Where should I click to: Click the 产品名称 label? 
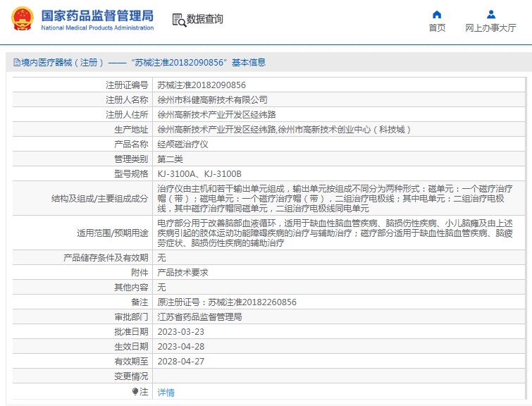click(x=131, y=144)
